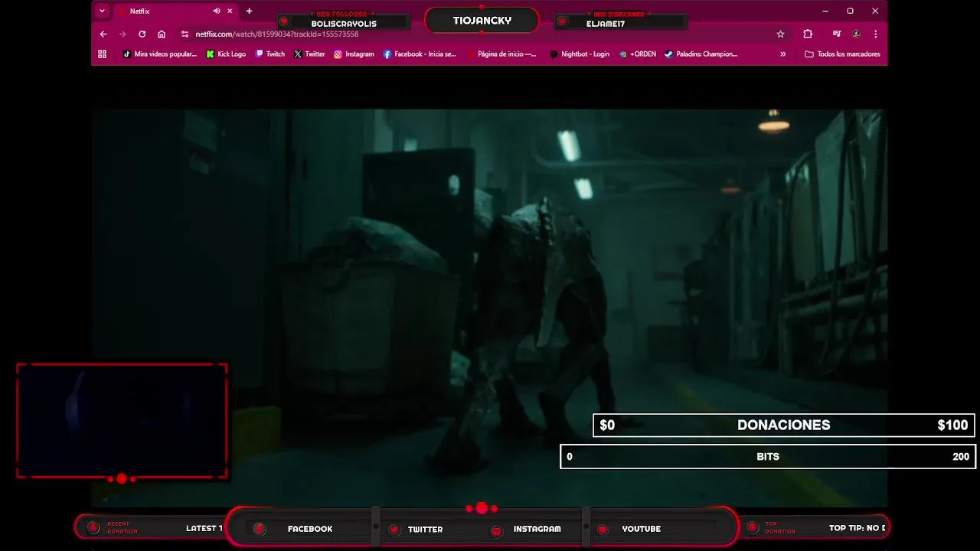Click the BOLISCRAYOLIS new follower label
The height and width of the screenshot is (551, 980).
click(x=344, y=24)
